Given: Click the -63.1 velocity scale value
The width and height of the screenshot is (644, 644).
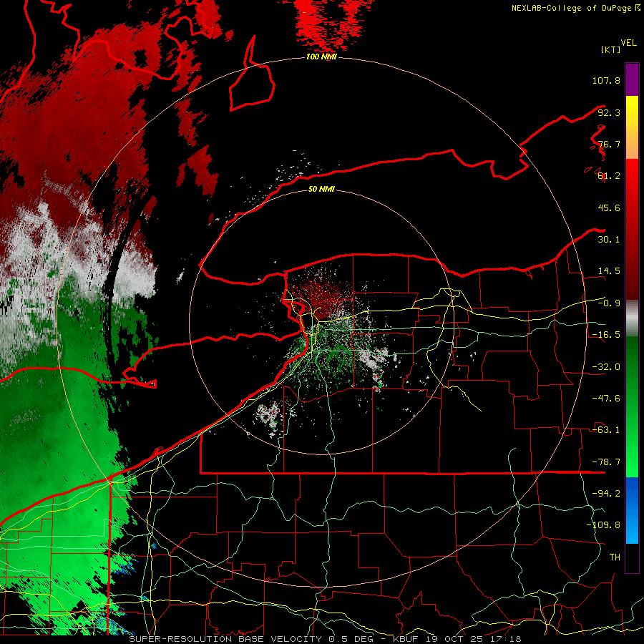Looking at the screenshot, I should (x=606, y=430).
